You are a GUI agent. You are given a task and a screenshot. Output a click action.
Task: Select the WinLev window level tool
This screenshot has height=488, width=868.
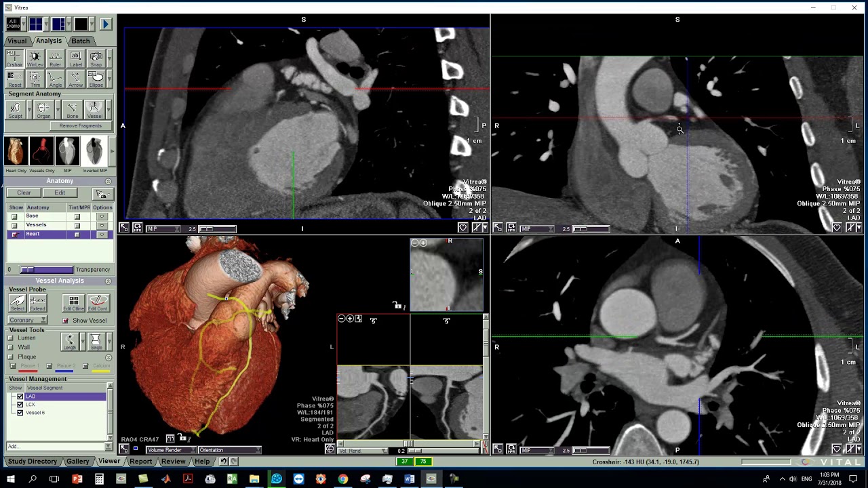[x=35, y=58]
